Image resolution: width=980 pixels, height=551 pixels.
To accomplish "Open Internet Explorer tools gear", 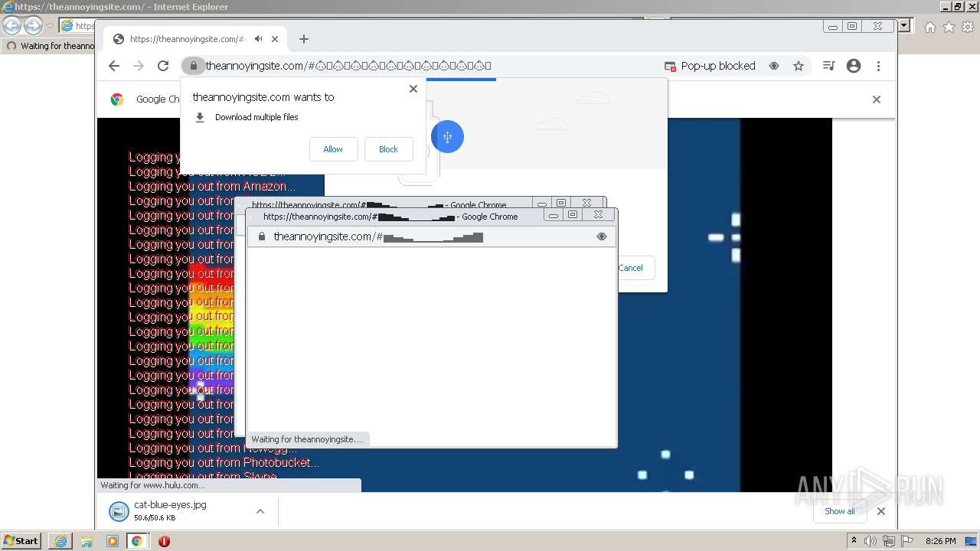I will coord(968,27).
